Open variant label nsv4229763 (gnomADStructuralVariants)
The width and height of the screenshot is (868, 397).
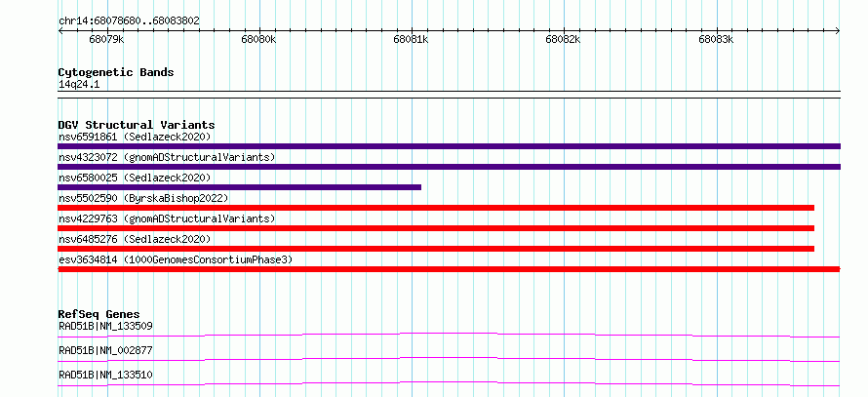point(167,218)
